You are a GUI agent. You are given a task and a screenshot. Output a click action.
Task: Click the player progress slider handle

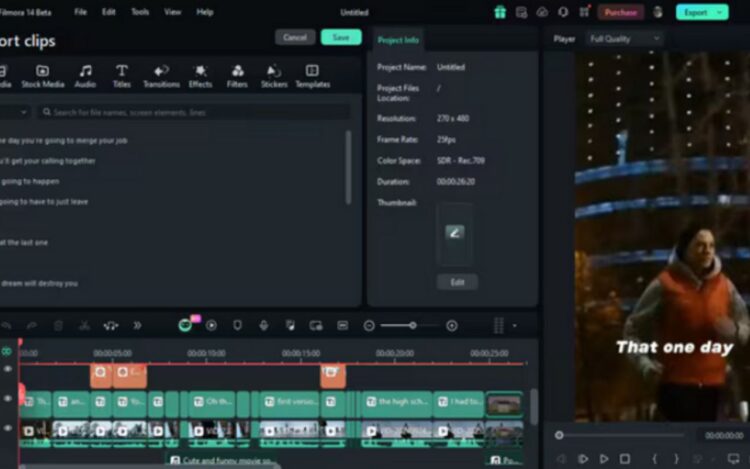pos(559,436)
